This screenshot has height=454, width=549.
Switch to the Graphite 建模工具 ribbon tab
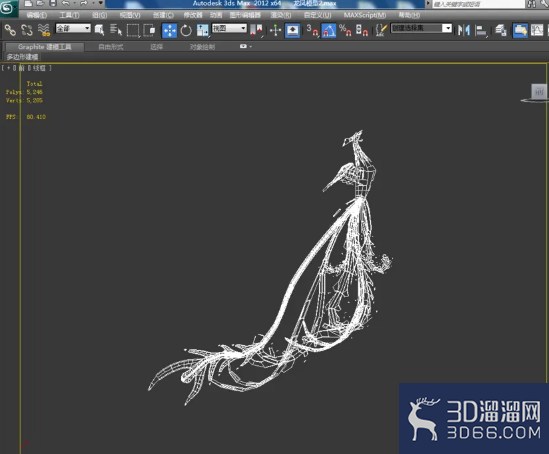[x=44, y=47]
